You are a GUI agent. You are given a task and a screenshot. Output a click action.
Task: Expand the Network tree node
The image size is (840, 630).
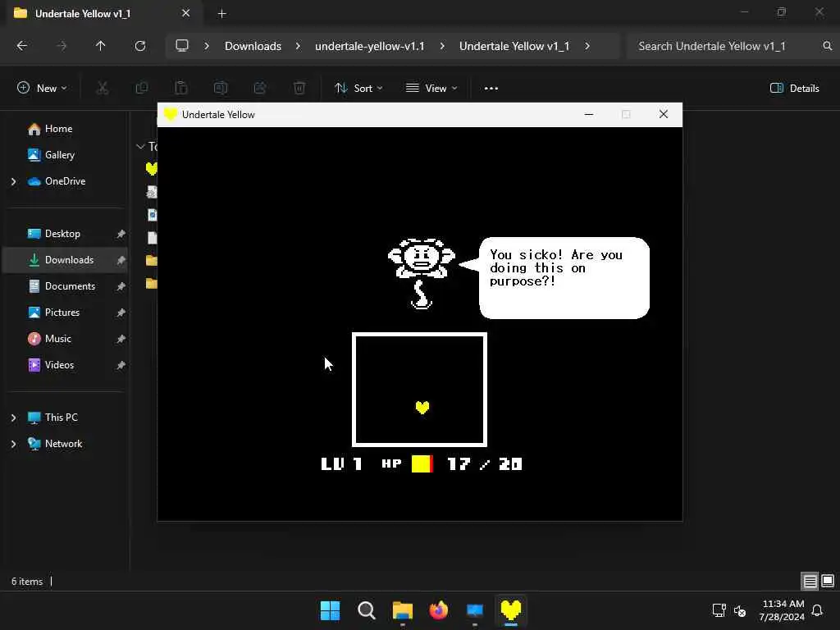tap(13, 444)
